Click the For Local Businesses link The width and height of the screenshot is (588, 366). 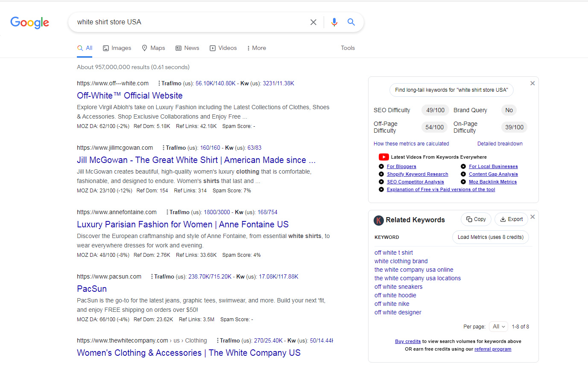493,166
